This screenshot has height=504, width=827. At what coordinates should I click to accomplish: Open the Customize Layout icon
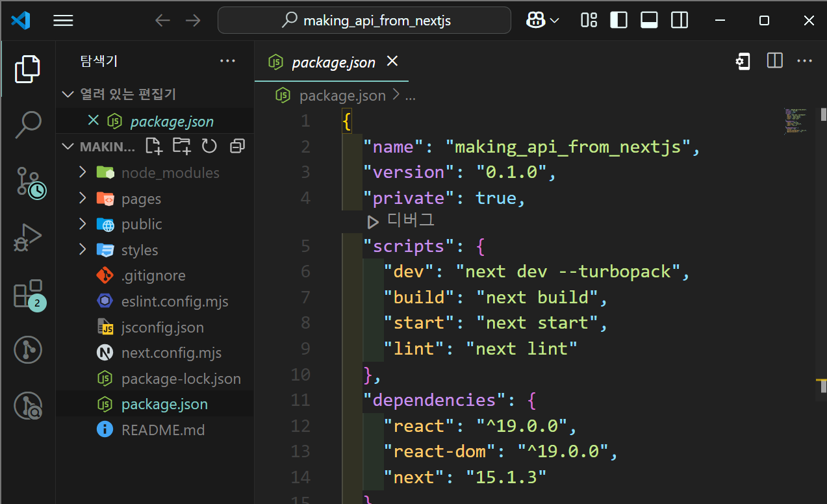[589, 21]
